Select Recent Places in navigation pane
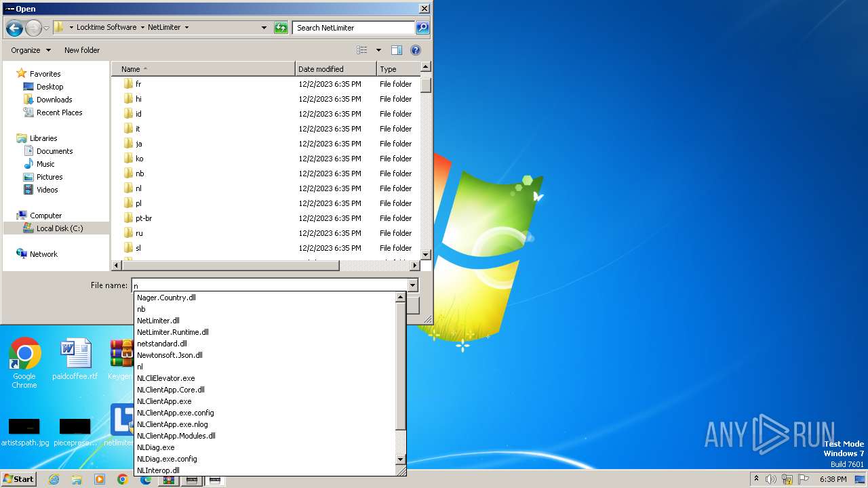 click(59, 113)
